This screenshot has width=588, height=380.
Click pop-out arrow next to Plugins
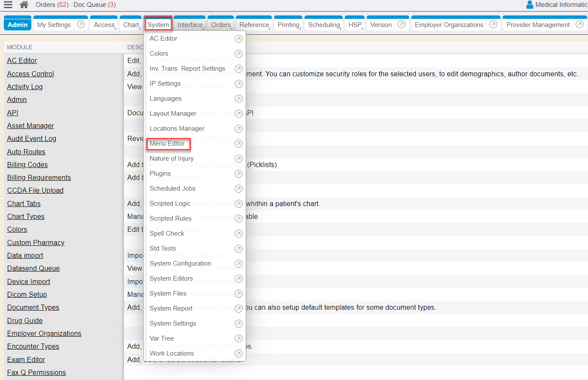(238, 174)
